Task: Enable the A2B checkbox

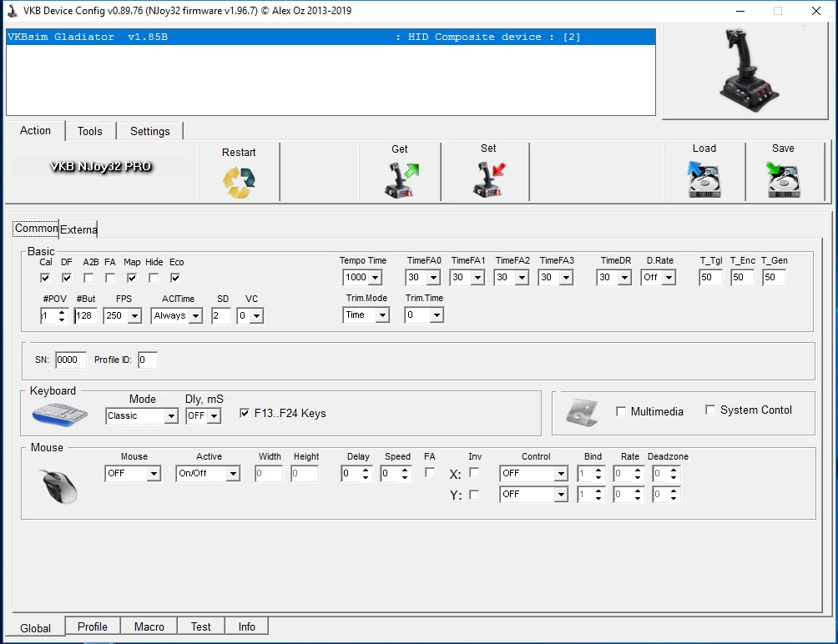Action: point(88,278)
